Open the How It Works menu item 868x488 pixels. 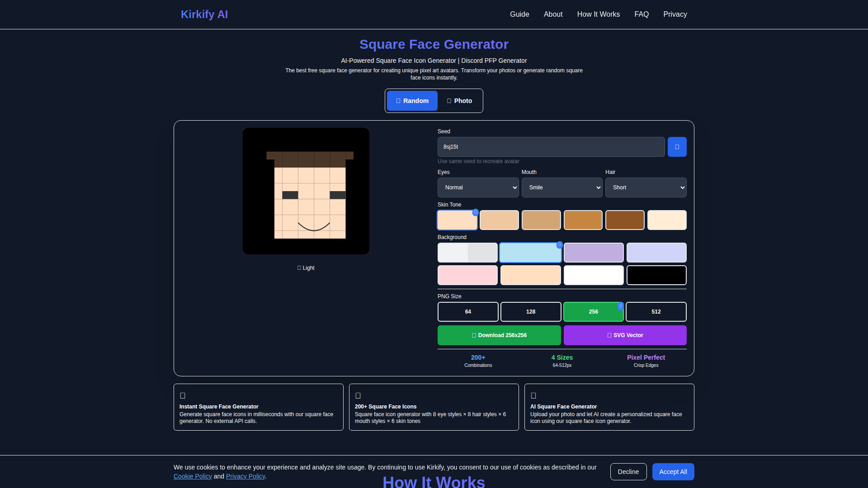pos(598,14)
